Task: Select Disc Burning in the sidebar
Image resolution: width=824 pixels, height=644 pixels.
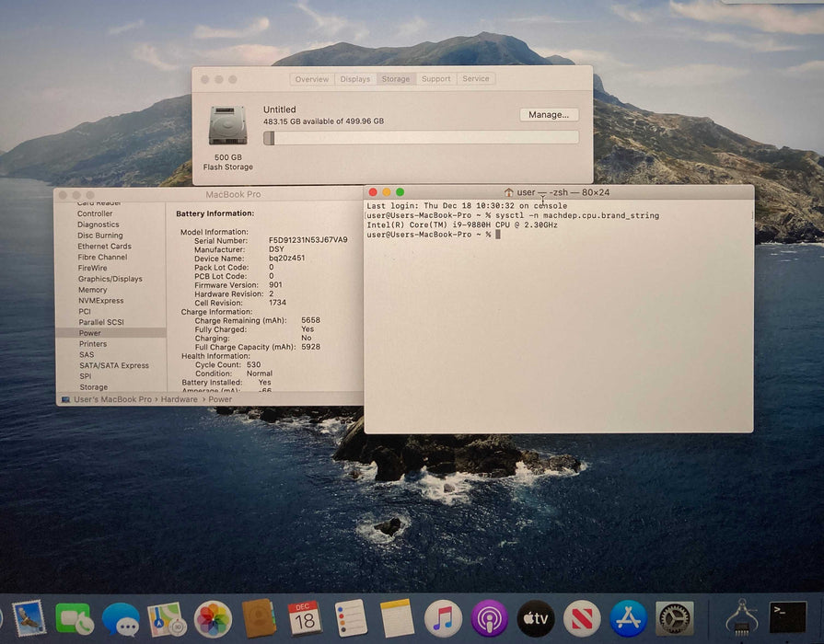Action: click(x=99, y=236)
